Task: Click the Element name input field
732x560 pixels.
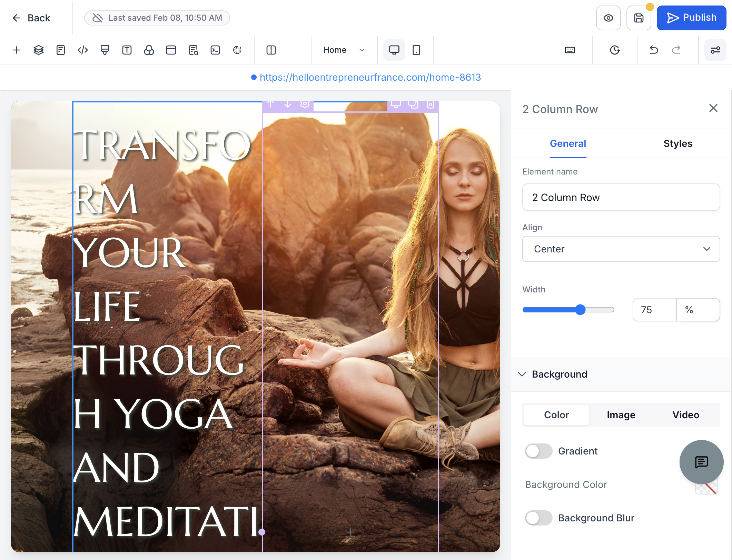Action: (621, 197)
